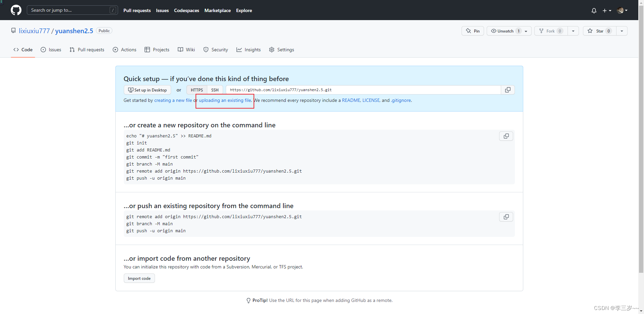
Task: Open the Security tab
Action: tap(216, 50)
